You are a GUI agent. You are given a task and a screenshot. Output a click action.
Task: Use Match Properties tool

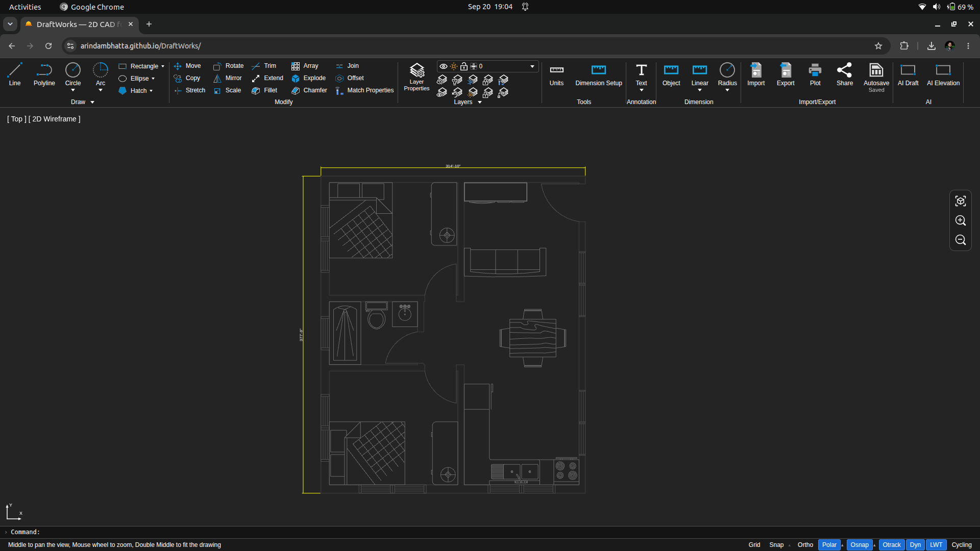coord(364,90)
